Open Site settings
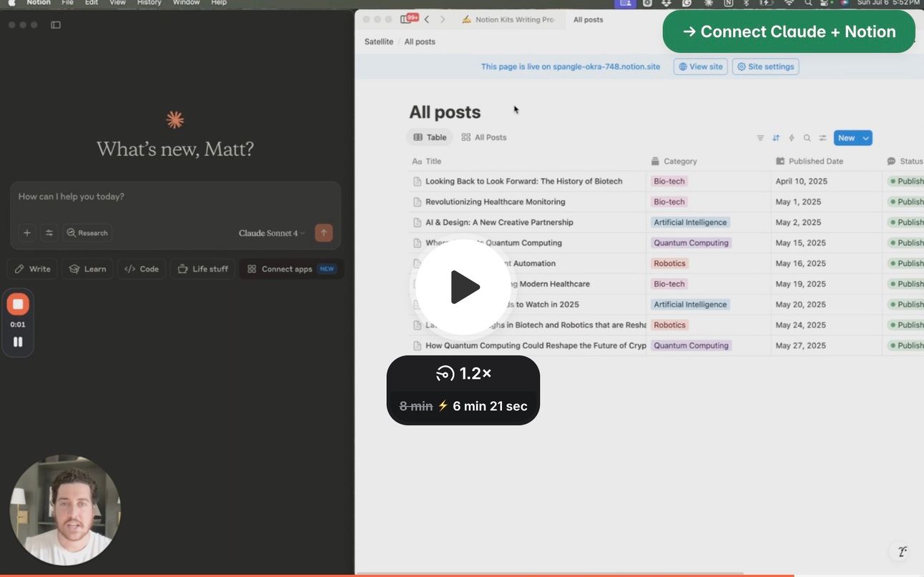The height and width of the screenshot is (577, 924). (765, 66)
